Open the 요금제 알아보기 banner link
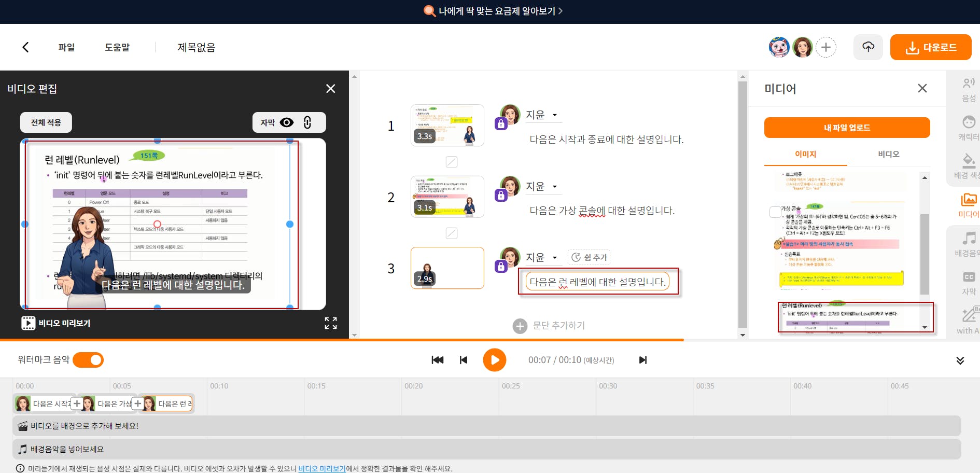Image resolution: width=980 pixels, height=473 pixels. [493, 11]
